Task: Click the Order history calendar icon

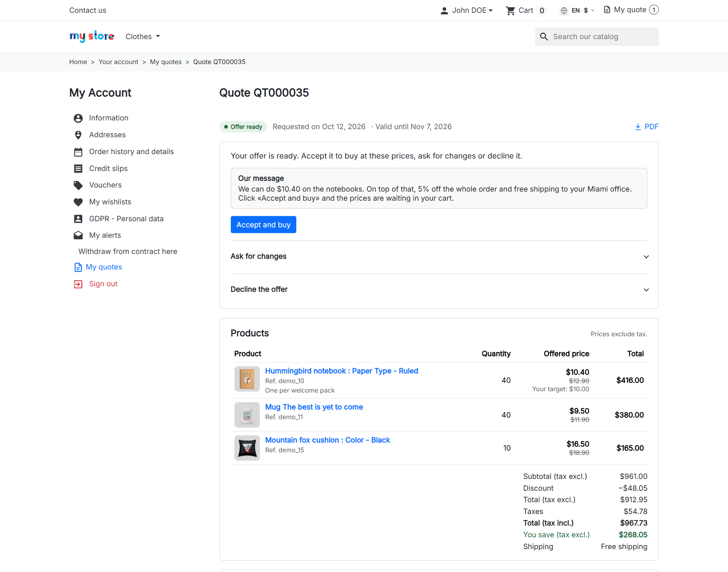Action: click(x=78, y=152)
